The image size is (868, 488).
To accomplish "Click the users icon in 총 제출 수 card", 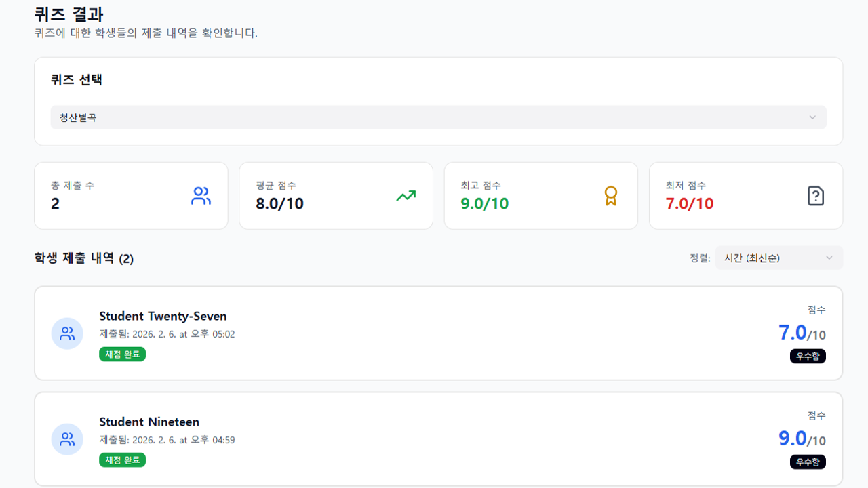I will coord(201,197).
